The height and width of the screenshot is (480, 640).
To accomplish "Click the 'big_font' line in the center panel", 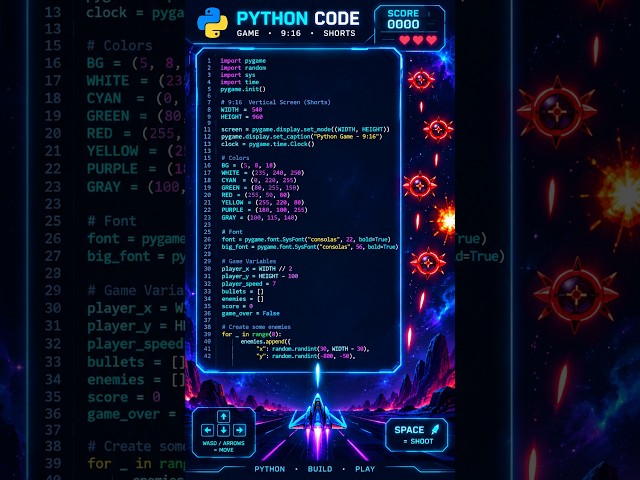I will 310,247.
